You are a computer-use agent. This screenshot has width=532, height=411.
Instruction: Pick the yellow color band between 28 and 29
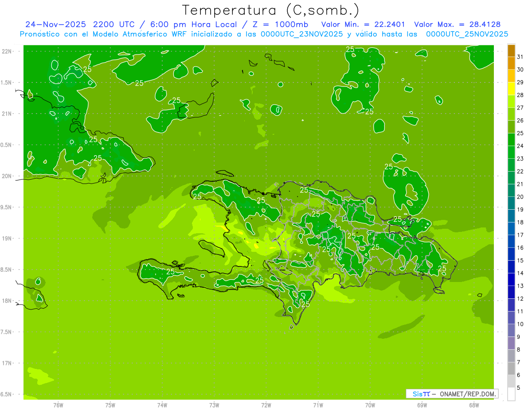(511, 89)
